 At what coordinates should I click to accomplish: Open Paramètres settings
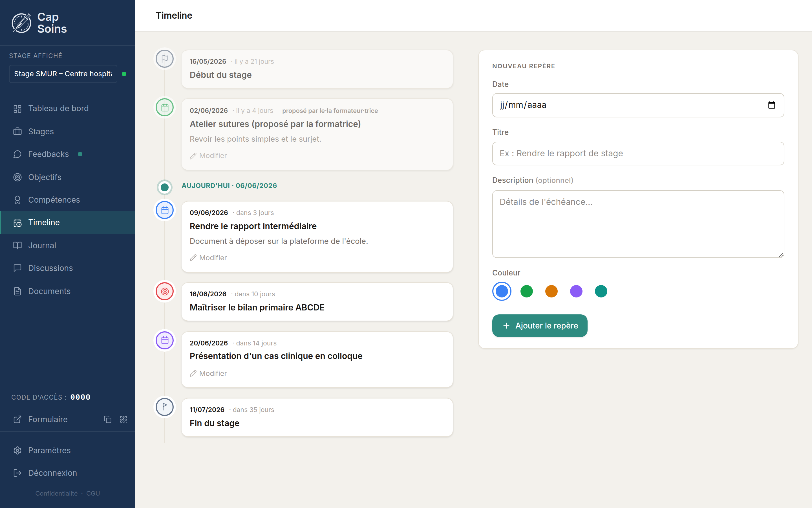click(68, 450)
